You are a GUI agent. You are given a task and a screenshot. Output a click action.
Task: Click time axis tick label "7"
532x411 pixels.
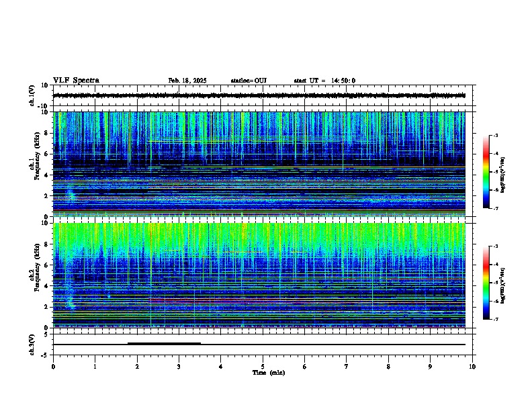tap(347, 367)
